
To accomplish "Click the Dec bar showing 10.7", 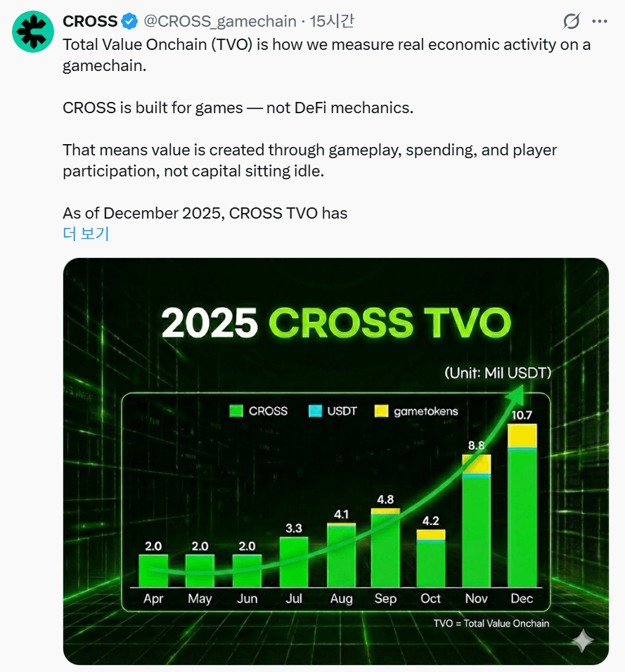I will pos(522,506).
